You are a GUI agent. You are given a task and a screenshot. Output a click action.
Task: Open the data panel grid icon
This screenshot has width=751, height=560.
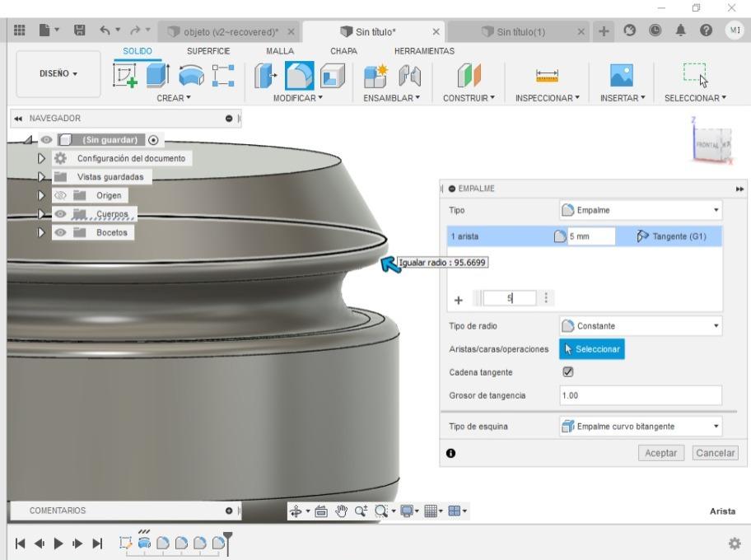[x=20, y=30]
